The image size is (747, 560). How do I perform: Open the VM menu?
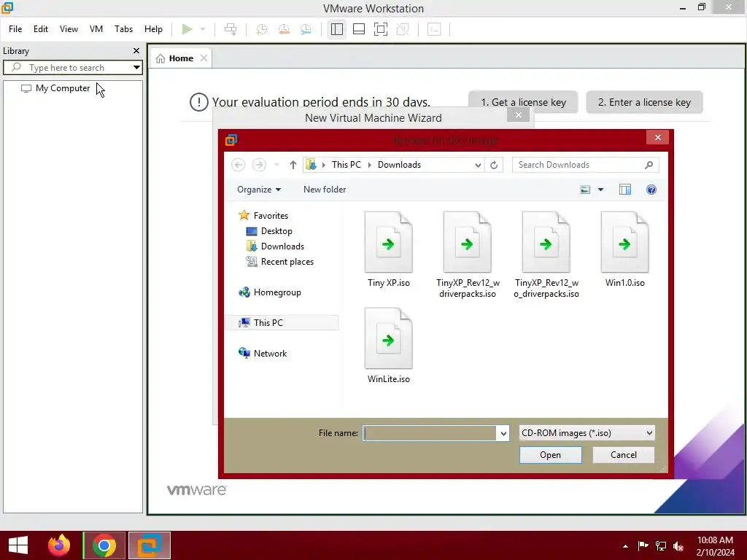tap(96, 29)
